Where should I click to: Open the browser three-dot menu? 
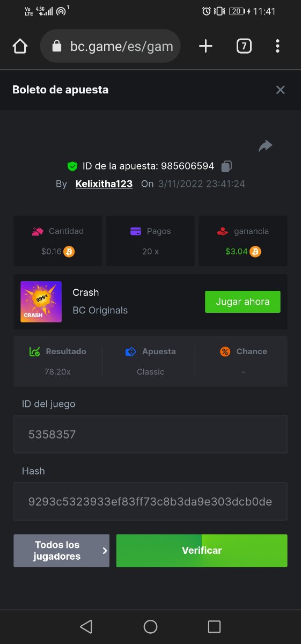click(x=277, y=46)
